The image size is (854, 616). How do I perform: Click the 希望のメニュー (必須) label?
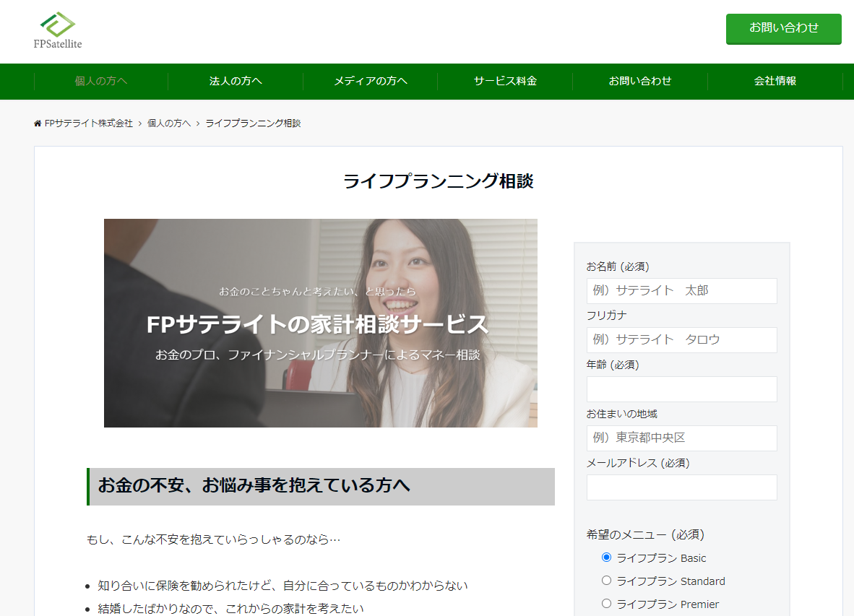click(645, 535)
